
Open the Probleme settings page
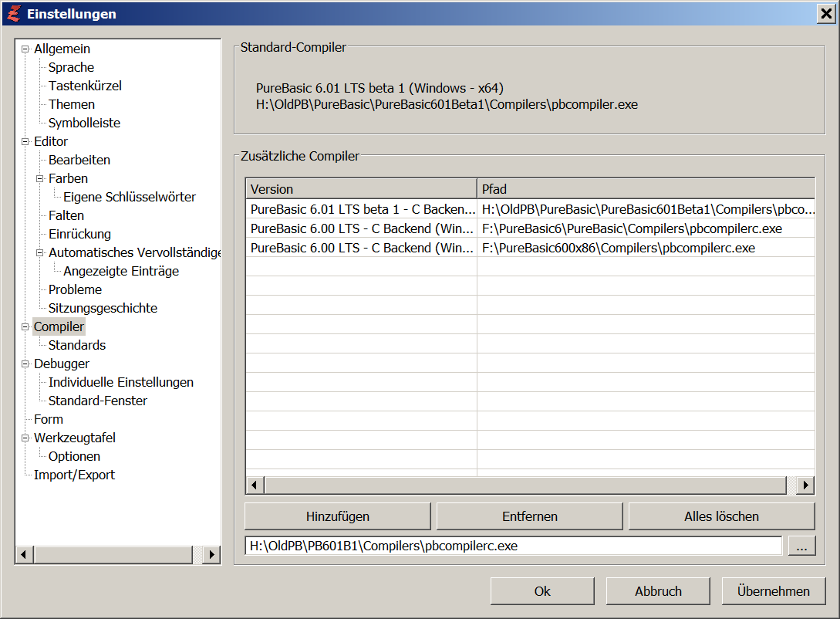(75, 289)
